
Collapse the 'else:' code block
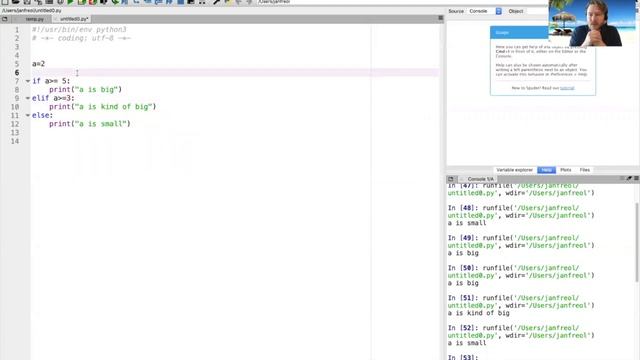coord(28,116)
